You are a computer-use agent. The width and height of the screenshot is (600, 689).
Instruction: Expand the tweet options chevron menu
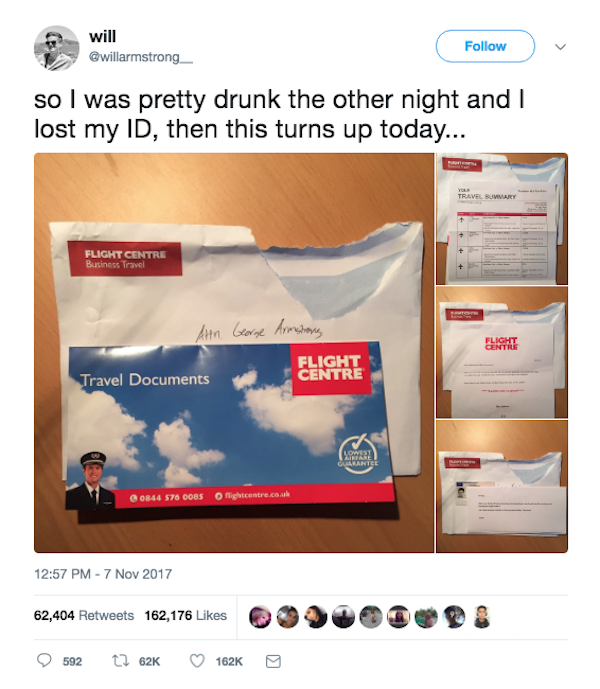pos(560,47)
